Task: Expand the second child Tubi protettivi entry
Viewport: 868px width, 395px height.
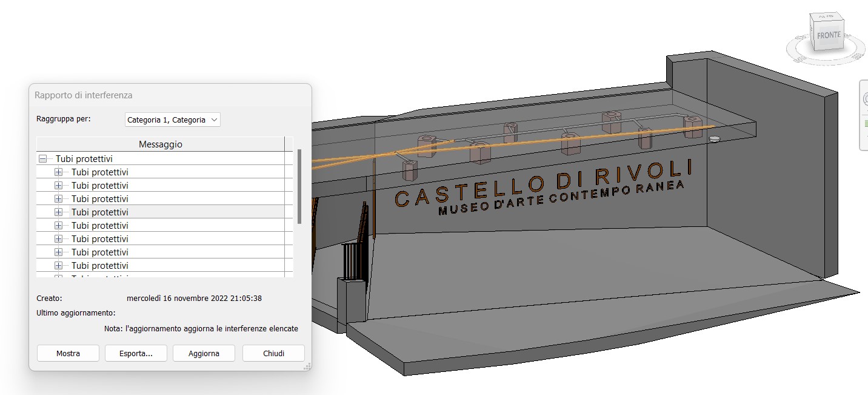Action: click(59, 186)
